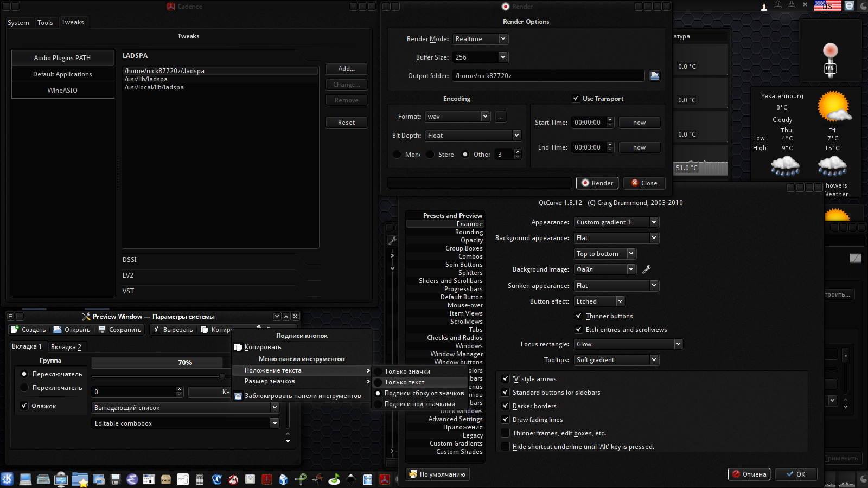Disable the Thinner buttons checkbox
Image resolution: width=868 pixels, height=488 pixels.
pos(579,316)
